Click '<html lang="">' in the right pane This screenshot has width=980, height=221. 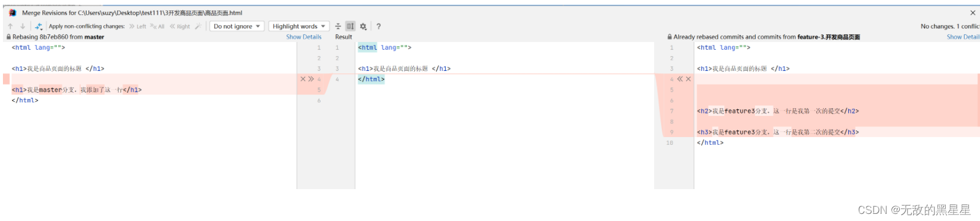click(724, 47)
